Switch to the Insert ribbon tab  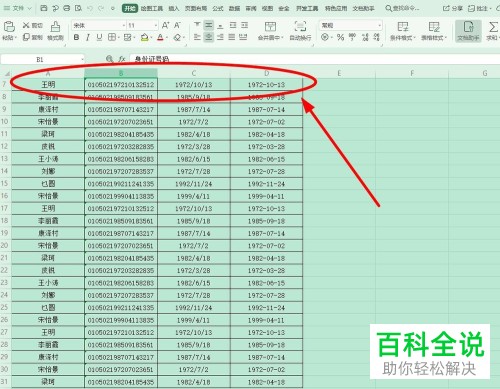tap(173, 8)
